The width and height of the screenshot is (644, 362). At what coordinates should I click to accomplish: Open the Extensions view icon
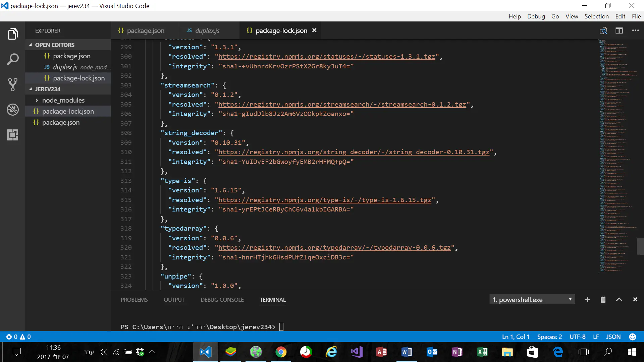tap(13, 135)
